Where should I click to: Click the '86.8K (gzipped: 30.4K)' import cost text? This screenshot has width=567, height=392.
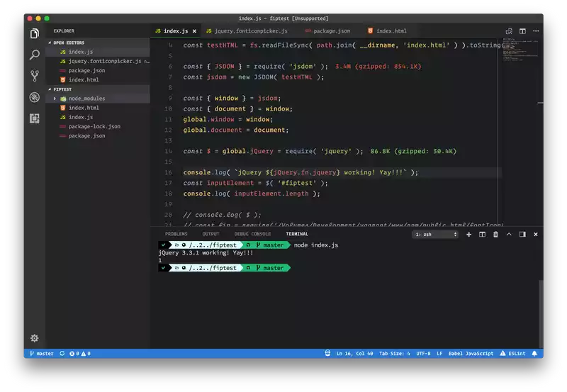pyautogui.click(x=413, y=151)
